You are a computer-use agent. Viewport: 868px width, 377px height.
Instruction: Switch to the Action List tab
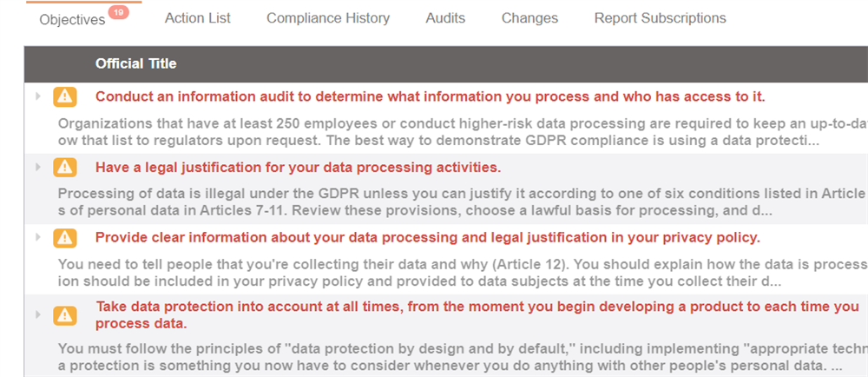click(x=197, y=18)
